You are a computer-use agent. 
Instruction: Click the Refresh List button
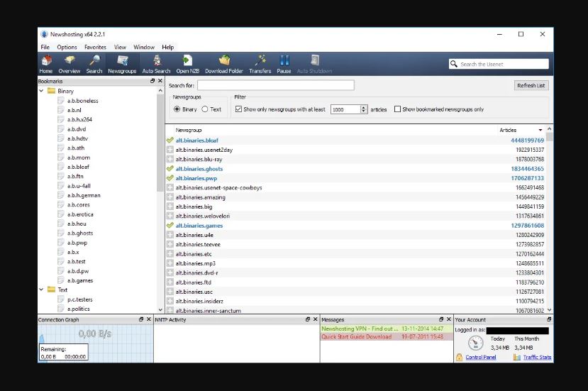coord(531,86)
